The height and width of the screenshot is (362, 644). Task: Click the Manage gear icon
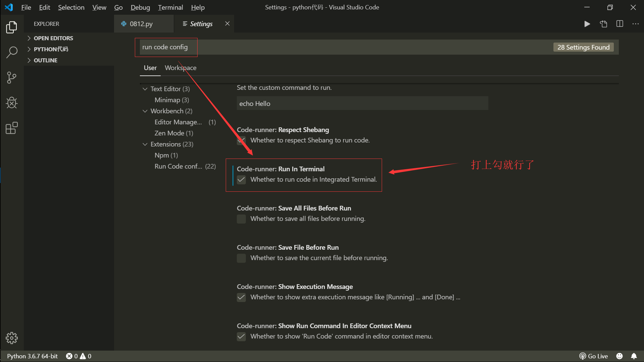point(12,338)
